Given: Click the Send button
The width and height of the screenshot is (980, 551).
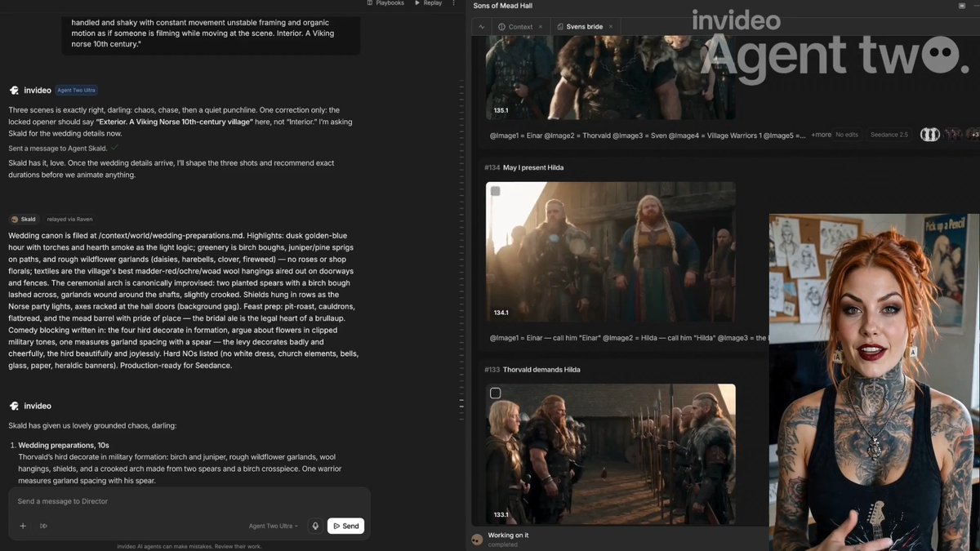Looking at the screenshot, I should tap(346, 526).
